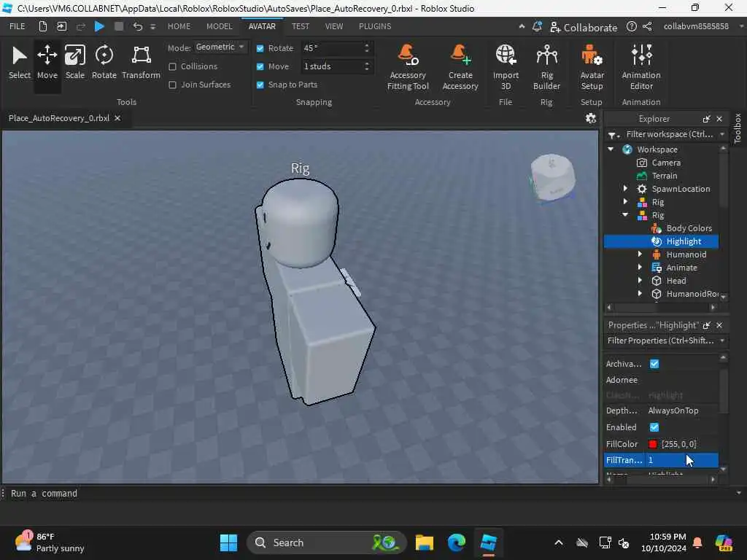The image size is (747, 560).
Task: Activate the Rotate tool
Action: tap(104, 63)
